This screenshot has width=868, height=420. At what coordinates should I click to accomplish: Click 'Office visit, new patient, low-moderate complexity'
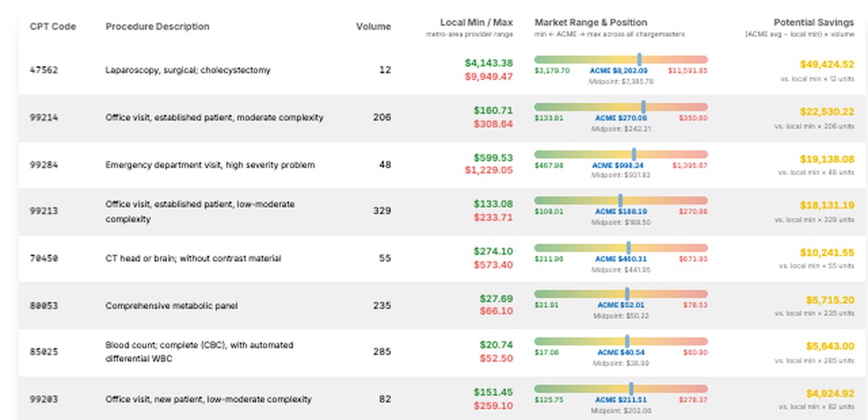[x=209, y=399]
